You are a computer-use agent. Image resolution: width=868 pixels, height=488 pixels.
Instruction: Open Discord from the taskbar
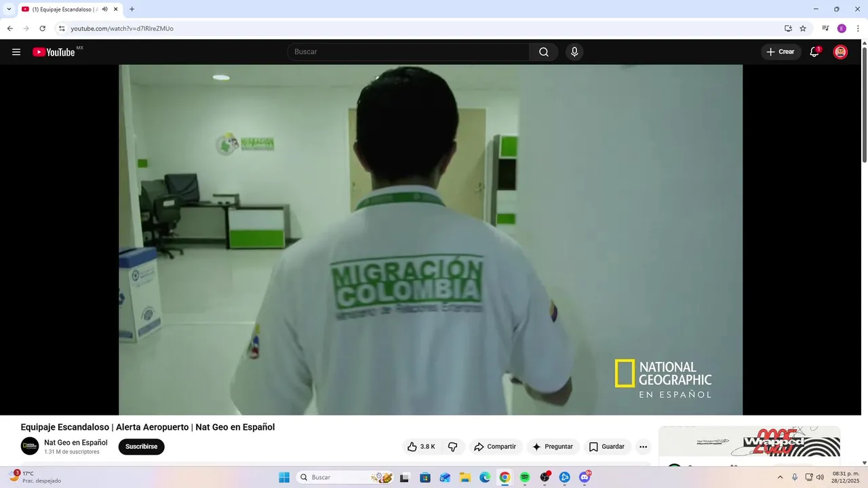[585, 477]
